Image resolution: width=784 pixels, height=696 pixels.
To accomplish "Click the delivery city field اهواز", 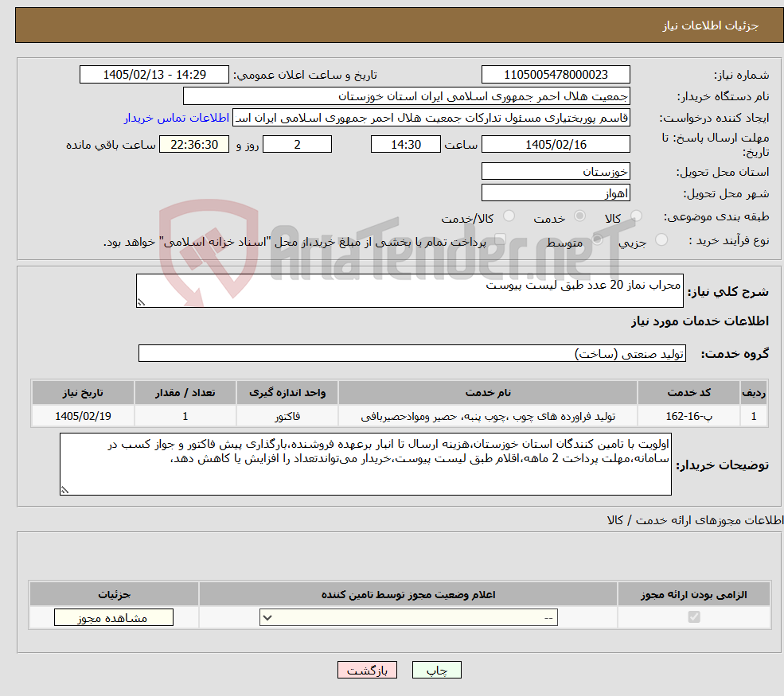I will click(556, 192).
